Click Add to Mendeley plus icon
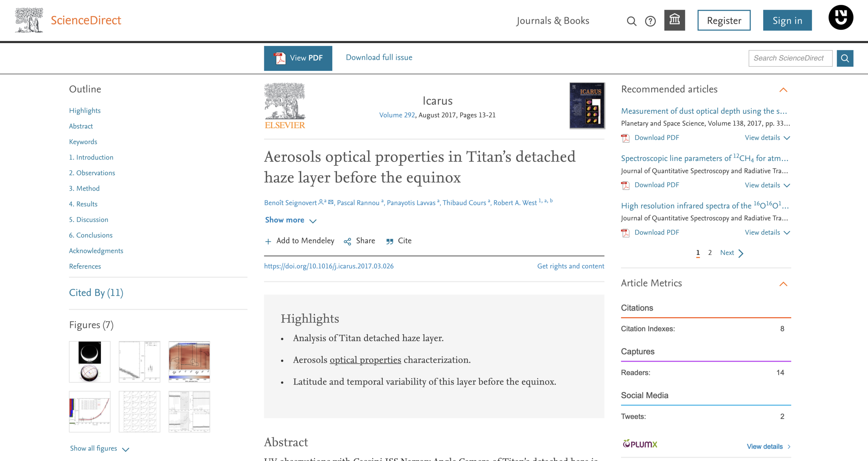The image size is (868, 461). point(268,241)
